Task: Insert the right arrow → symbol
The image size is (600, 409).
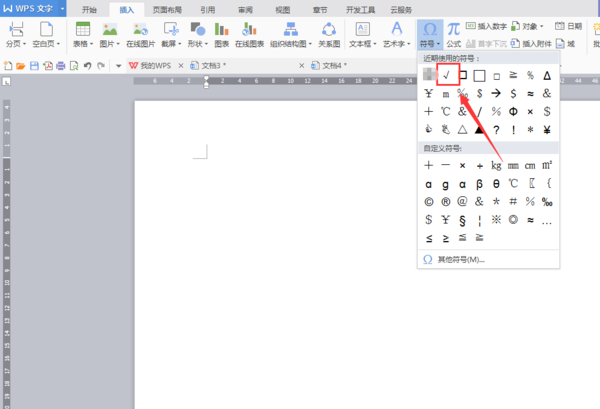Action: (495, 93)
